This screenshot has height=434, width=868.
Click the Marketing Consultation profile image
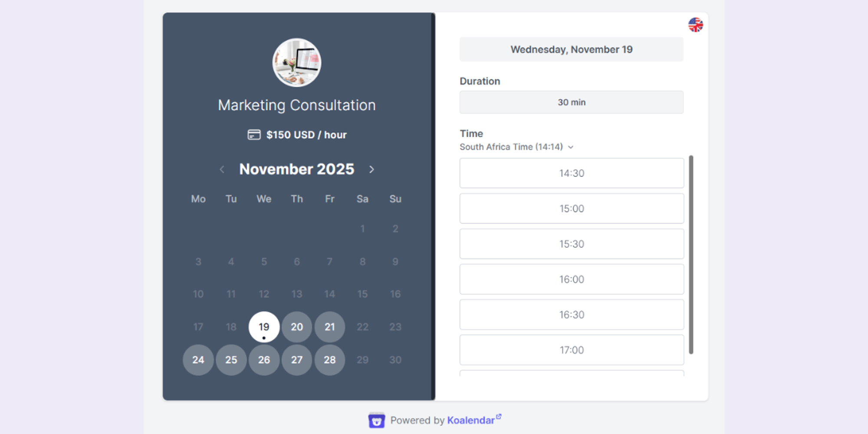point(296,63)
